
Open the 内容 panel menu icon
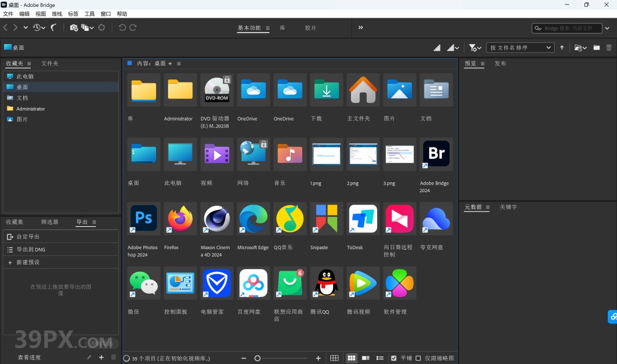tap(179, 64)
